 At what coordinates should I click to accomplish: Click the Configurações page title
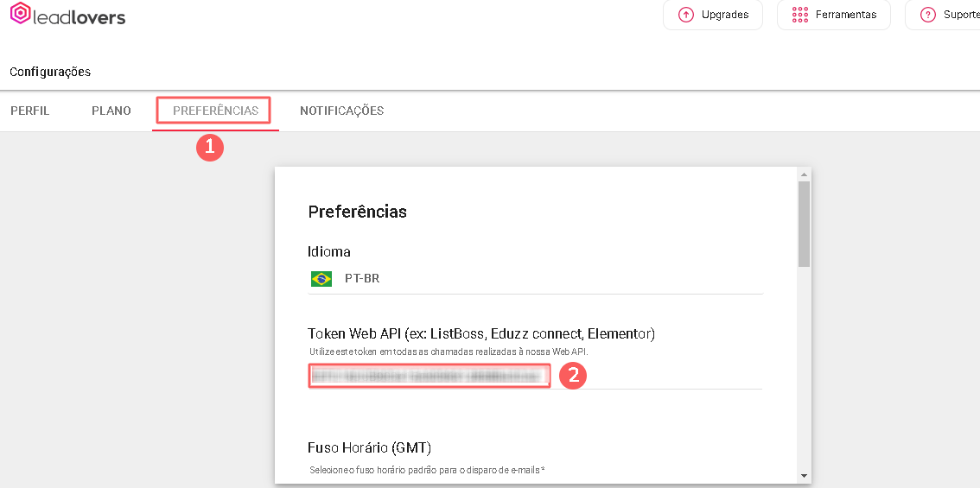tap(50, 72)
